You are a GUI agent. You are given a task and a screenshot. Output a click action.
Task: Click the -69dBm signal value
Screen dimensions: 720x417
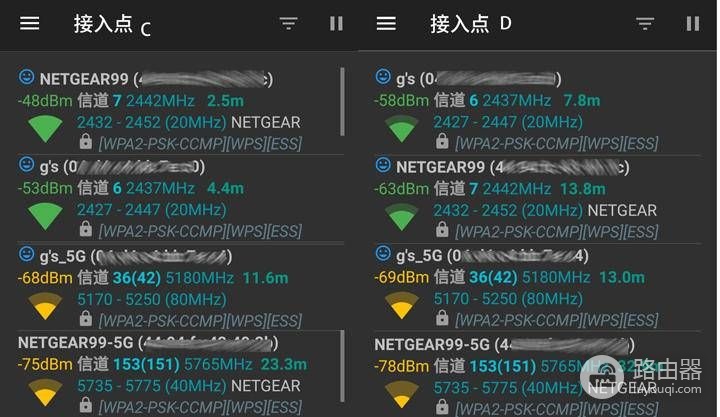click(x=402, y=277)
